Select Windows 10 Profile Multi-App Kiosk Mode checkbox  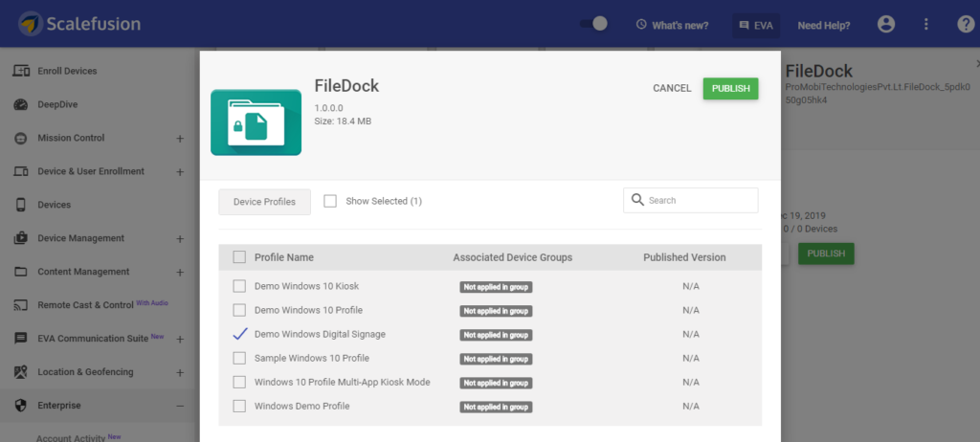click(x=239, y=382)
